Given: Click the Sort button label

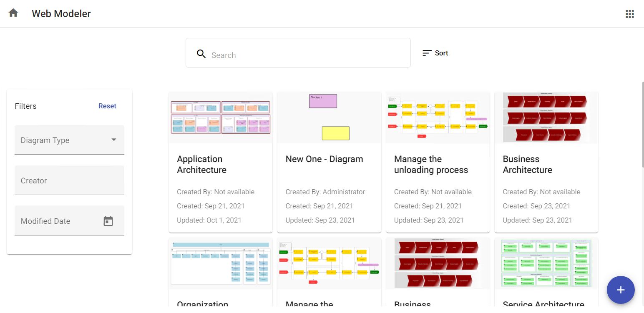Looking at the screenshot, I should point(441,53).
